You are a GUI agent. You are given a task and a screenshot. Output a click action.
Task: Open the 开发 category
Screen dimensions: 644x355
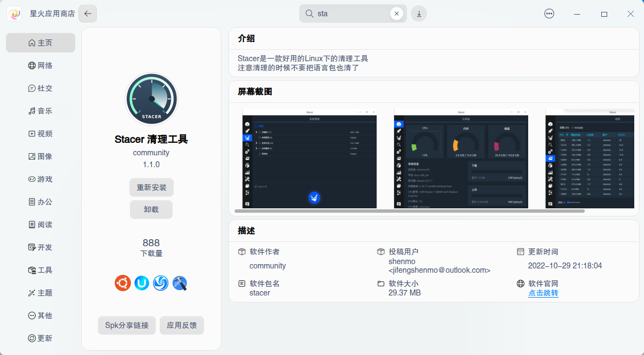[41, 247]
